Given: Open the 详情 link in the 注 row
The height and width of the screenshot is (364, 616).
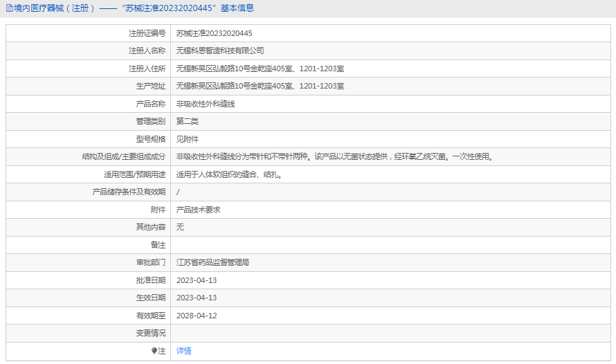Looking at the screenshot, I should coord(183,351).
